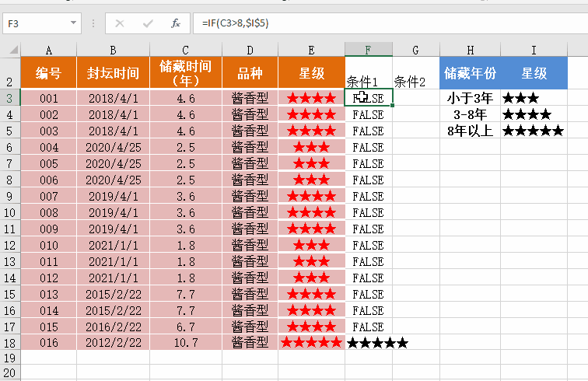Select date cell 2012/2/22
Screen dimensions: 588x381
(x=113, y=343)
